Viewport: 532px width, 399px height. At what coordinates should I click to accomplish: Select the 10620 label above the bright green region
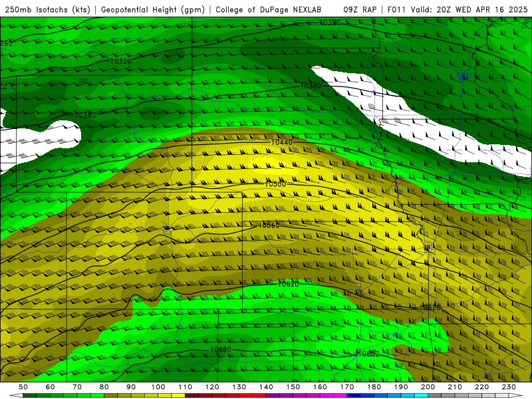click(x=289, y=285)
